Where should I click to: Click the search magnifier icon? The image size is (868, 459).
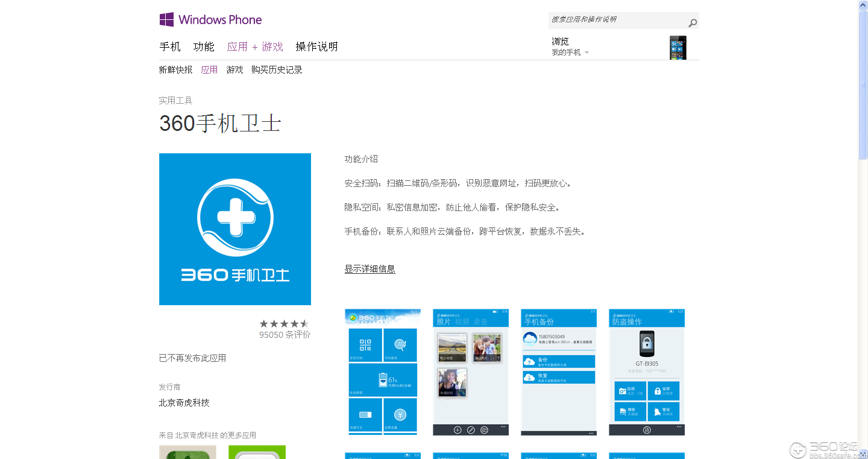point(693,23)
